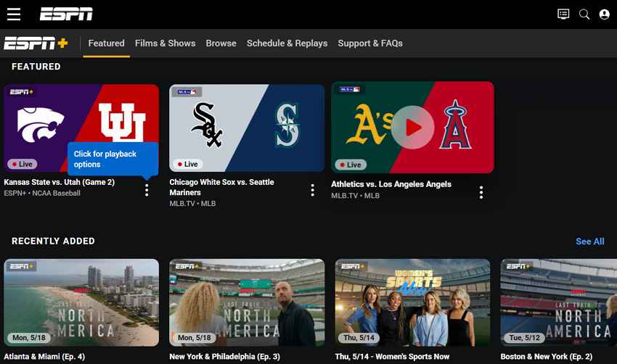Open Boston & New York (Ep. 2) thumbnail
617x364 pixels.
pyautogui.click(x=559, y=302)
